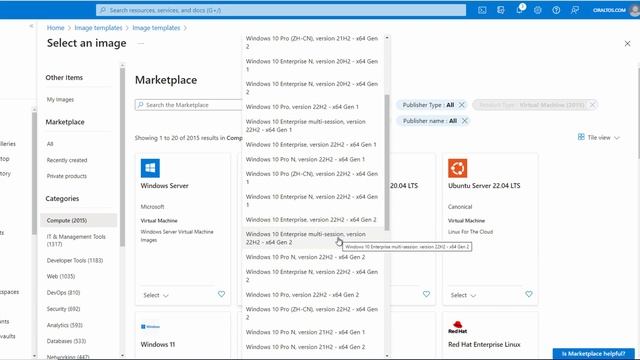Choose Windows 10 Enterprise, version 22H2 Gen 1
The height and width of the screenshot is (360, 640).
(x=313, y=144)
